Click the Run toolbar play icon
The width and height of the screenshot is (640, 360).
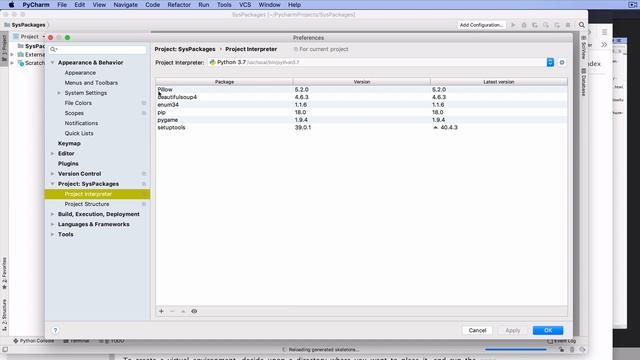click(513, 25)
